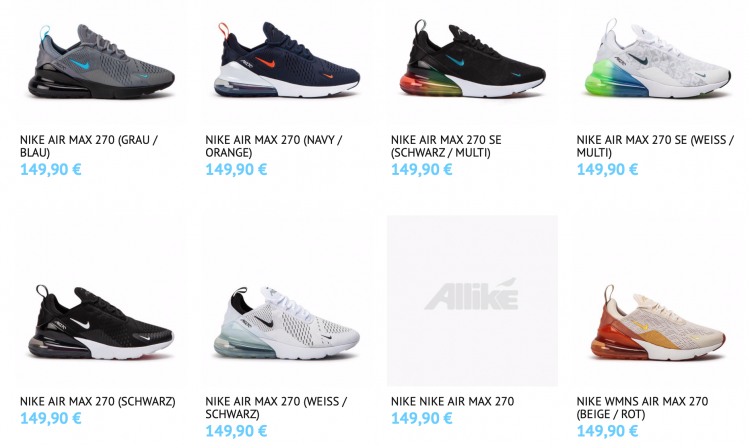Open NIKE AIR MAX 270 (SCHWARZ) title link
The height and width of the screenshot is (446, 750).
(98, 401)
